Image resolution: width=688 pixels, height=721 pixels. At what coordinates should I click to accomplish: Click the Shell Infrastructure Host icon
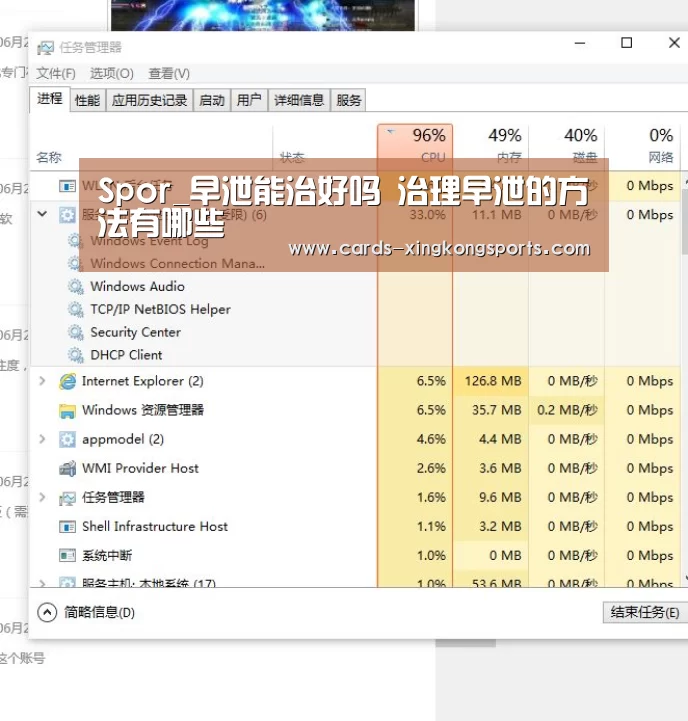[x=67, y=526]
